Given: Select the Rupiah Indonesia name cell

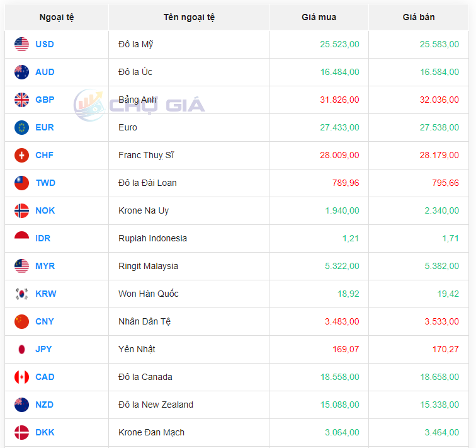Looking at the screenshot, I should [152, 238].
